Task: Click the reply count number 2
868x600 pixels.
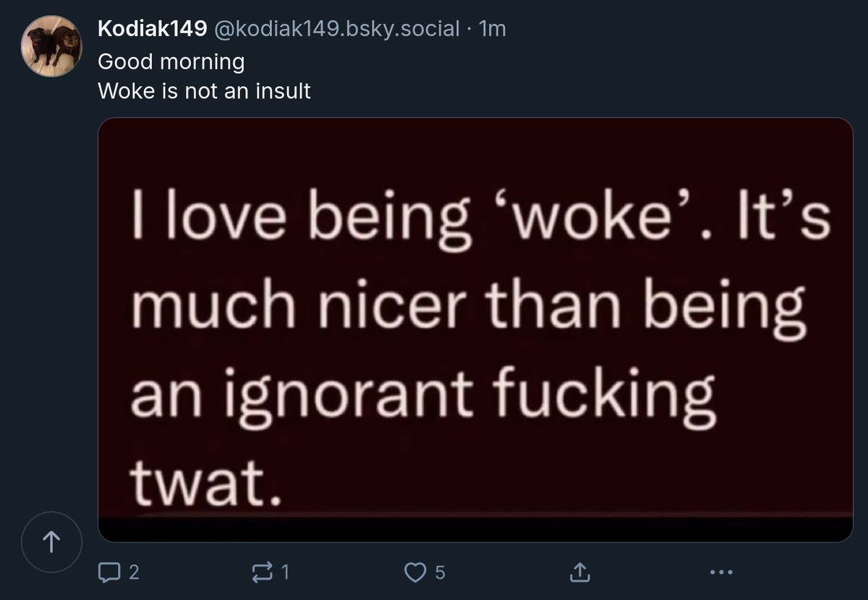Action: (134, 573)
